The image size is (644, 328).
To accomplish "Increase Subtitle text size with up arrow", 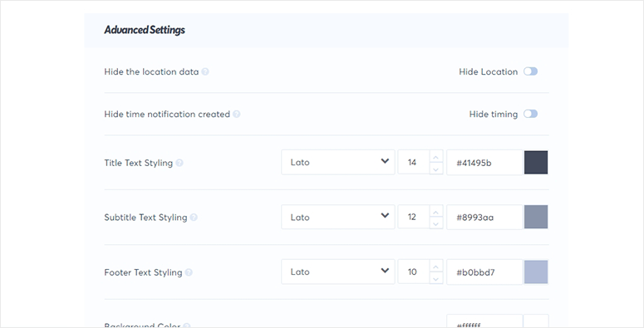I will (435, 212).
